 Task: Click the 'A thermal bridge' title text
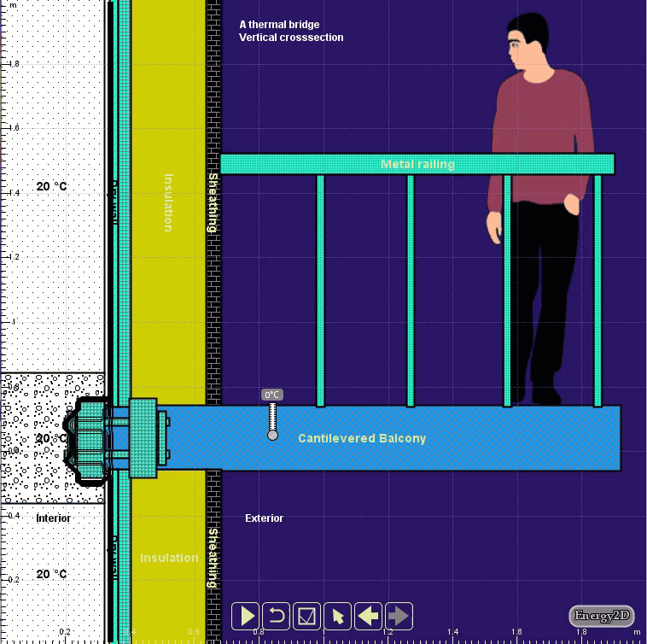(279, 25)
